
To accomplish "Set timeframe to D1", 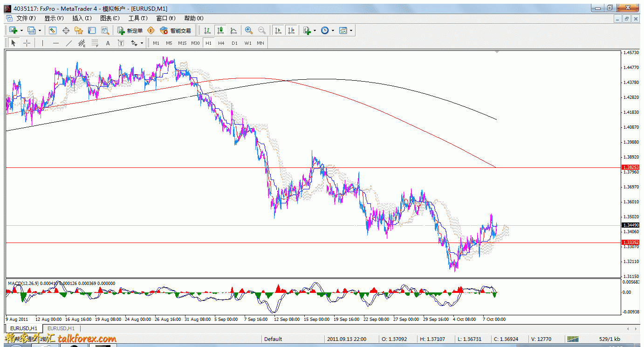I will tap(234, 43).
